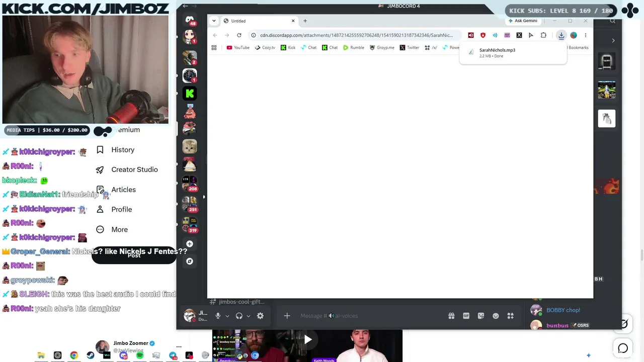Select the Untitled browser tab
644x362 pixels.
(x=259, y=21)
